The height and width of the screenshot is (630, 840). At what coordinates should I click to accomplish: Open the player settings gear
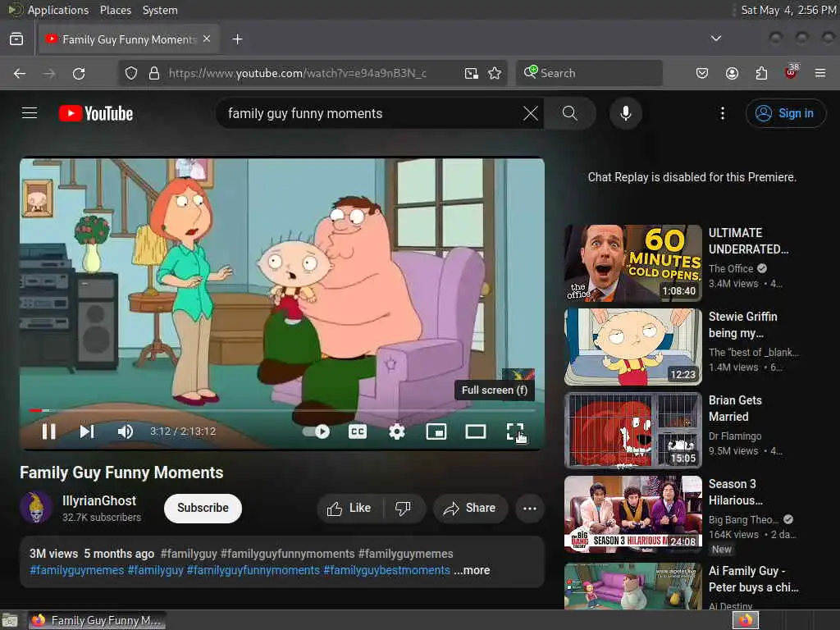click(396, 431)
